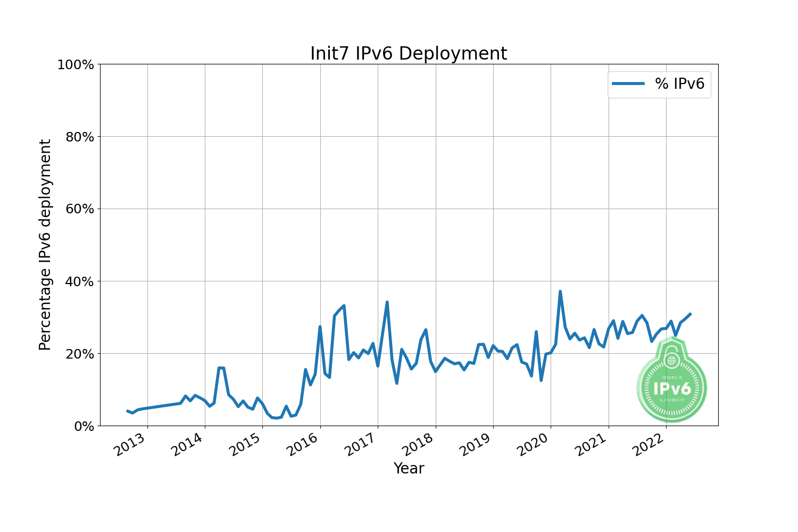
Task: Click the "% IPv6" legend text
Action: pyautogui.click(x=679, y=84)
